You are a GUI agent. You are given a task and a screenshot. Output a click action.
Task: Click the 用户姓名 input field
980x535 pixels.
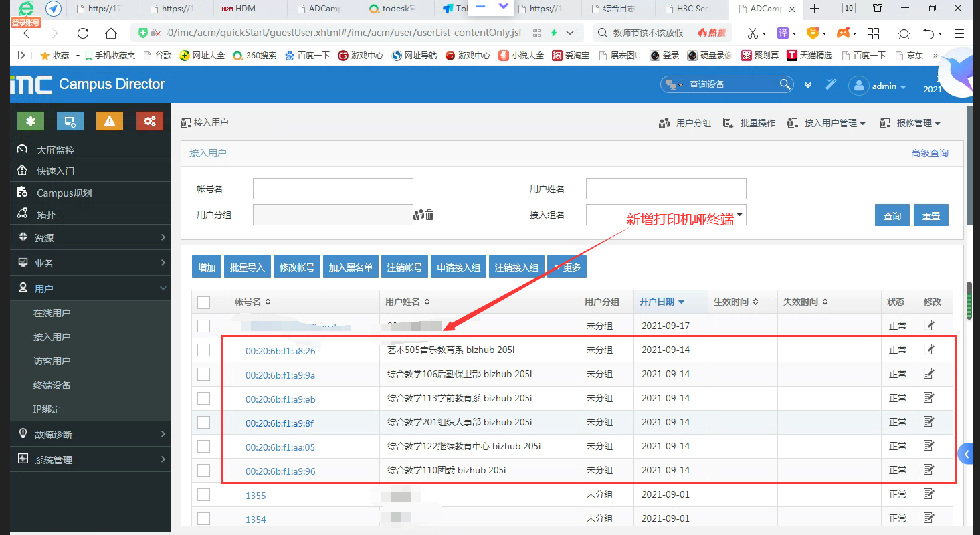(666, 189)
